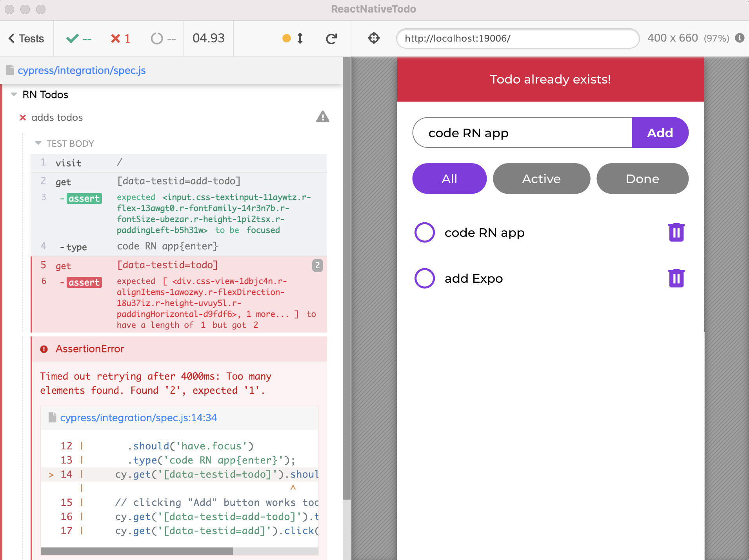Delete the 'add Expo' todo
749x560 pixels.
[676, 278]
